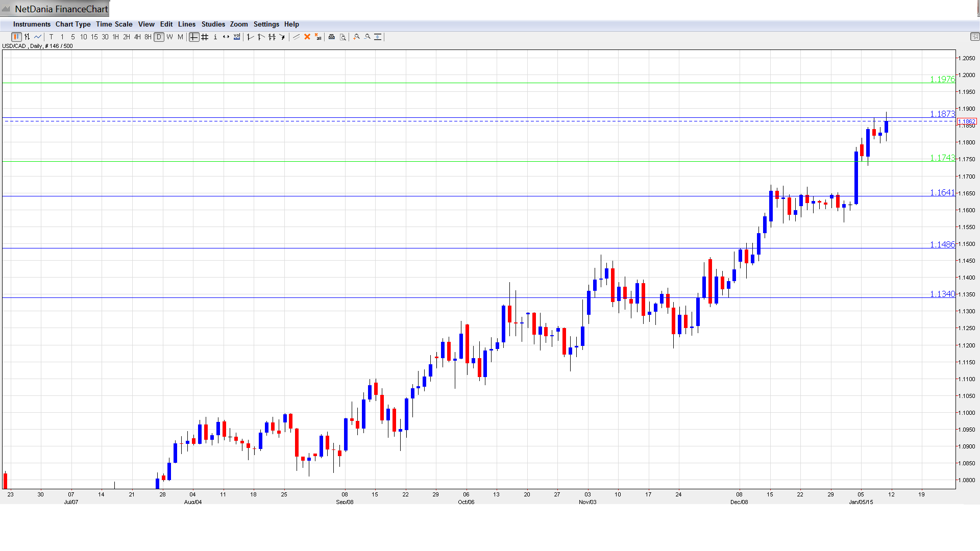The height and width of the screenshot is (551, 980).
Task: Set time scale to 4H
Action: [137, 37]
